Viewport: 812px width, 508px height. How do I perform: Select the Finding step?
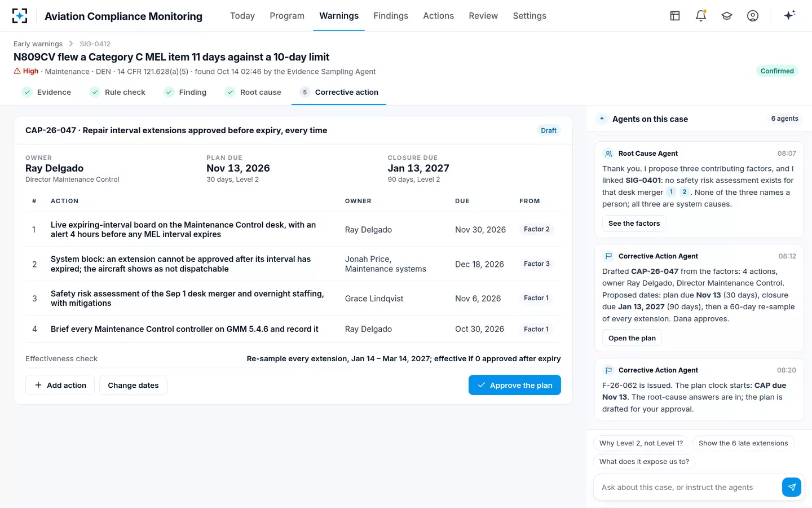pos(186,92)
